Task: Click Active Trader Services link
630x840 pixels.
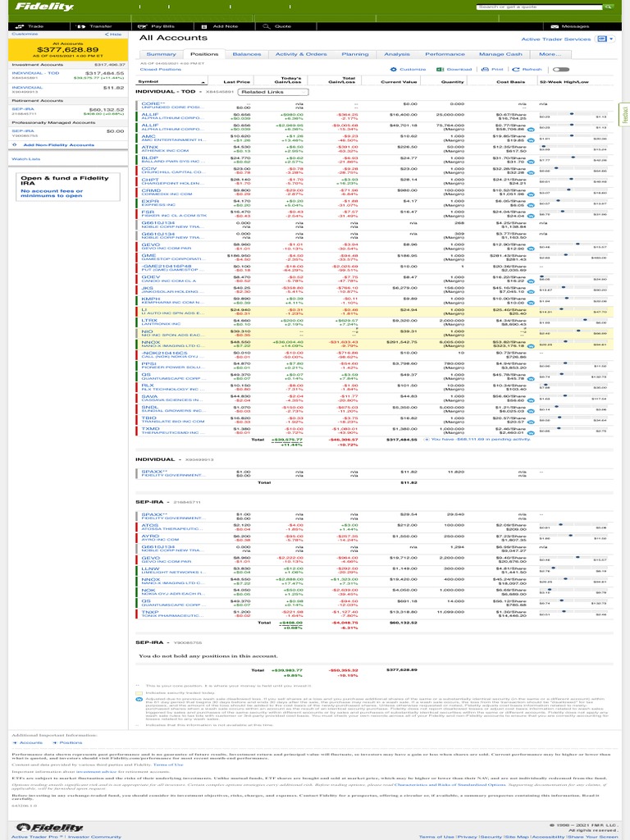Action: point(556,39)
